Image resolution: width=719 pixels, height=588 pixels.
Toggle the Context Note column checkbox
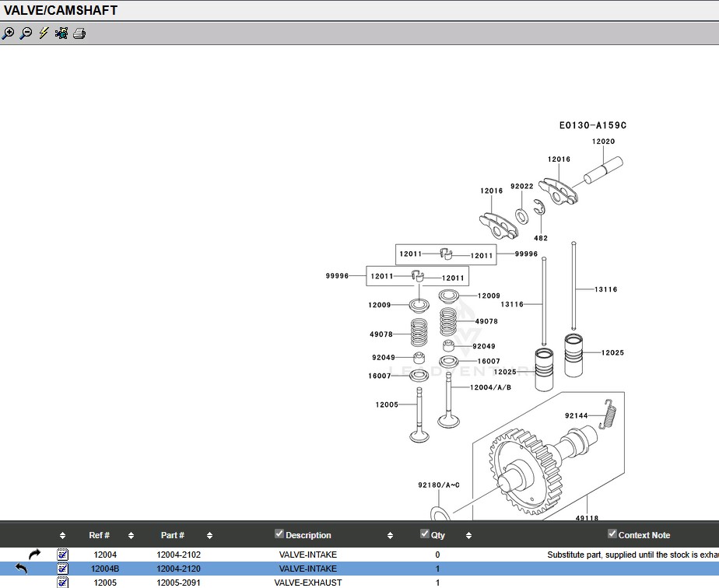[x=612, y=534]
